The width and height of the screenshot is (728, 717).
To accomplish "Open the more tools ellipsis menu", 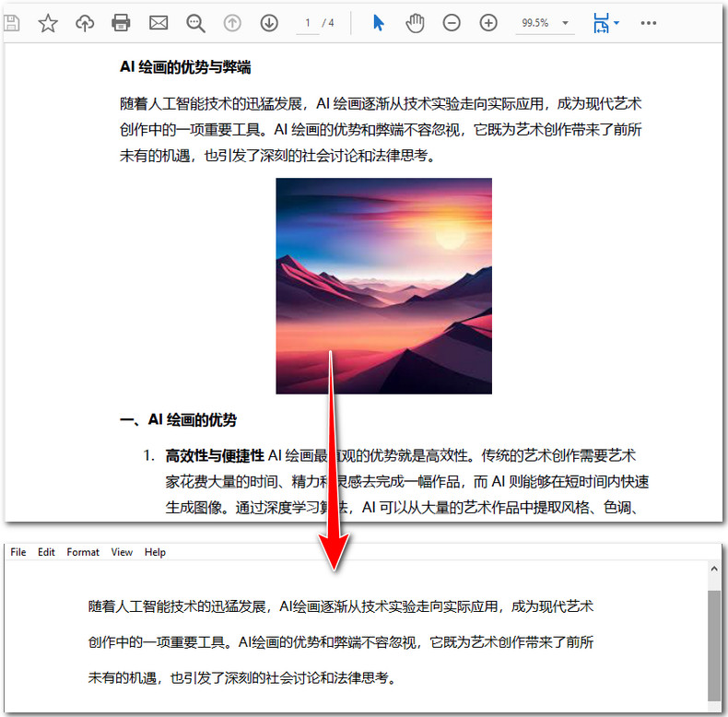I will point(648,23).
